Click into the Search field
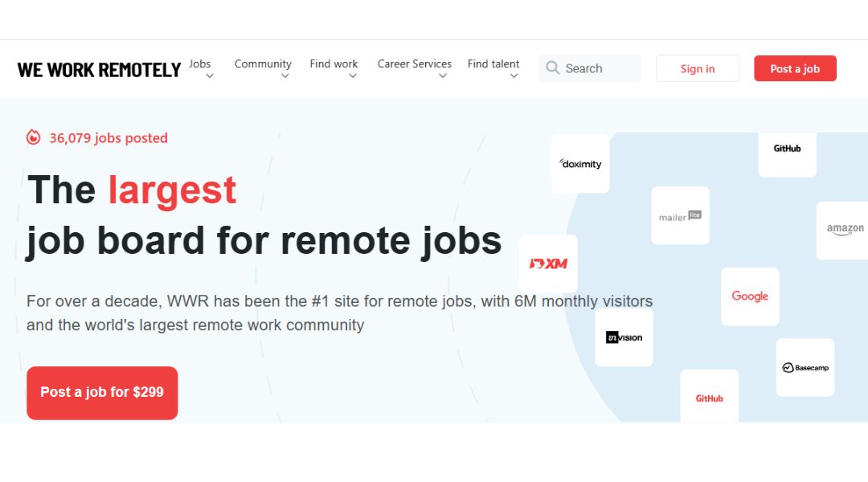 [x=590, y=68]
